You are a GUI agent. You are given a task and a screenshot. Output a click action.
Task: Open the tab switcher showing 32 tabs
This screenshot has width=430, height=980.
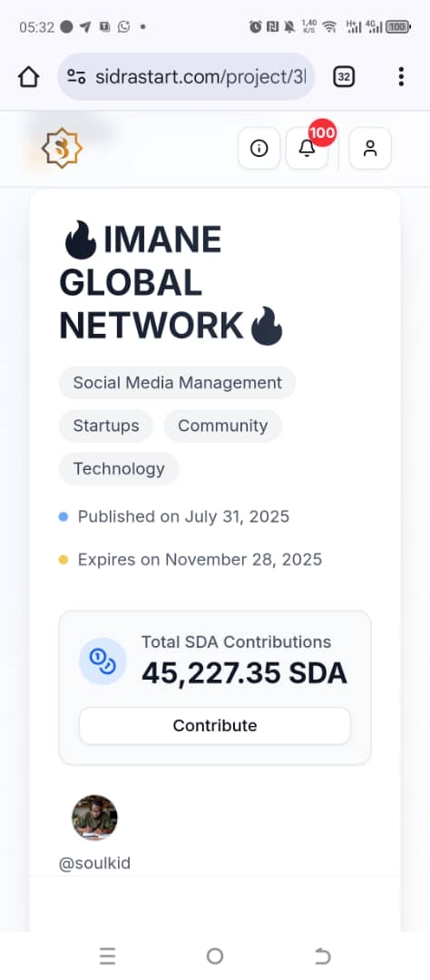(343, 77)
